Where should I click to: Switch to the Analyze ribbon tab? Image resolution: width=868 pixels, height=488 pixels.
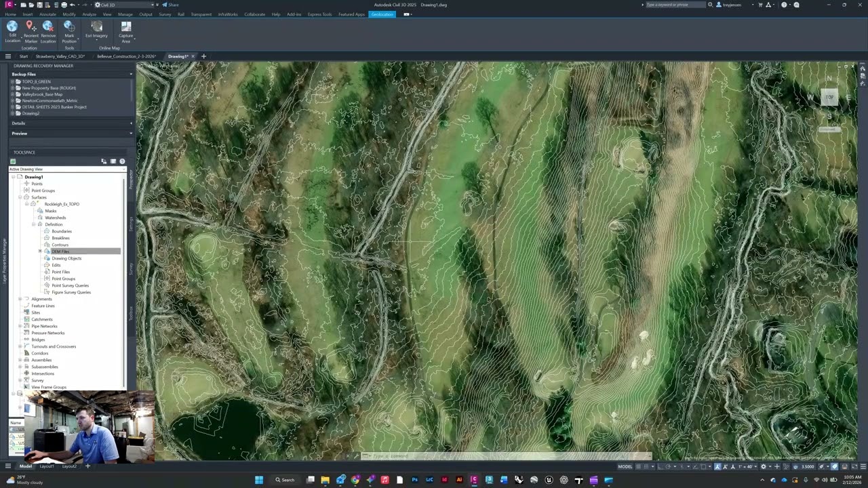coord(89,14)
